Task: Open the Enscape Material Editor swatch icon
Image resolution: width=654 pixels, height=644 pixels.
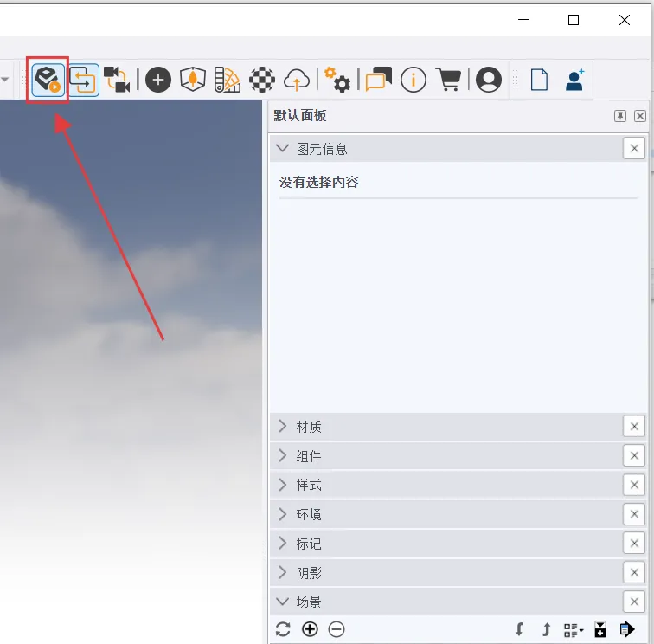Action: tap(228, 80)
